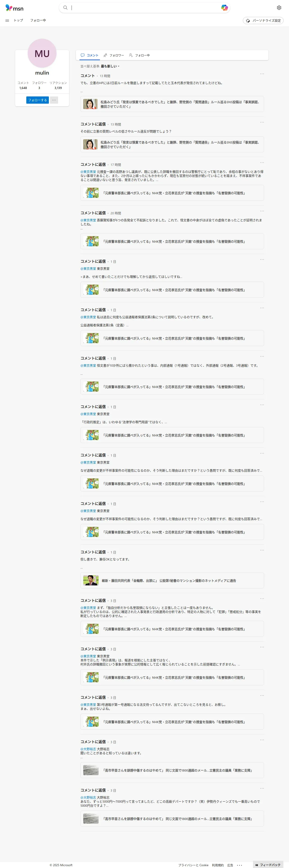Click the MSN butterfly logo
Image resolution: width=289 pixels, height=868 pixels.
(x=14, y=8)
